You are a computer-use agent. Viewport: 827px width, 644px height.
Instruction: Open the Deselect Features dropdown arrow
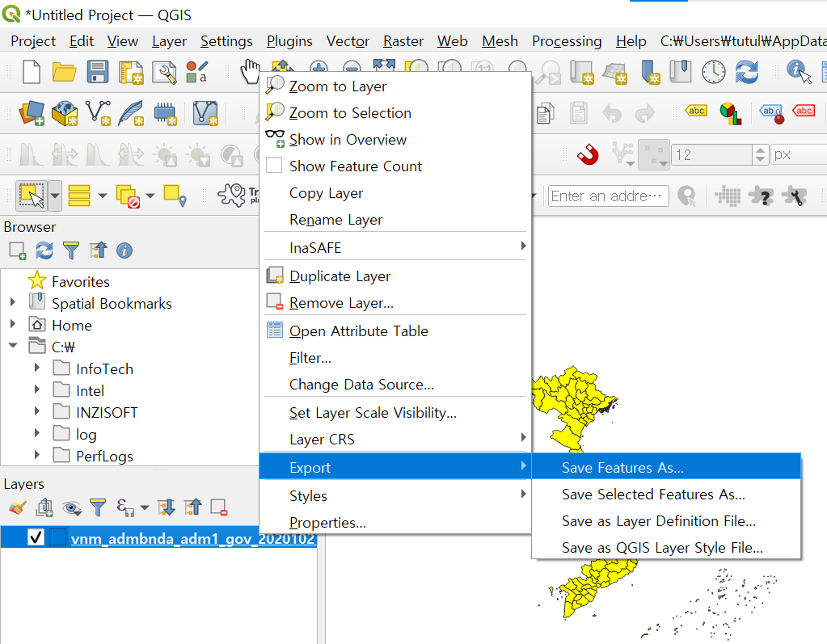coord(150,196)
